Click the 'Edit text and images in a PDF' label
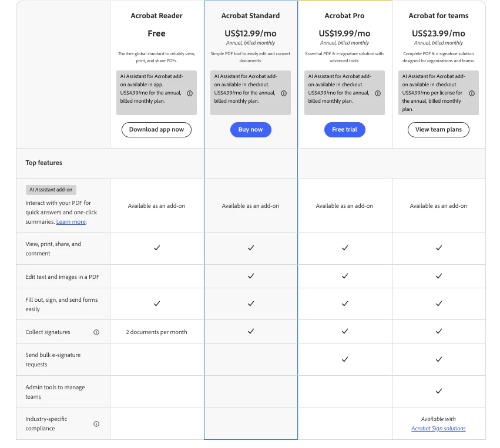Image resolution: width=500 pixels, height=448 pixels. 62,277
